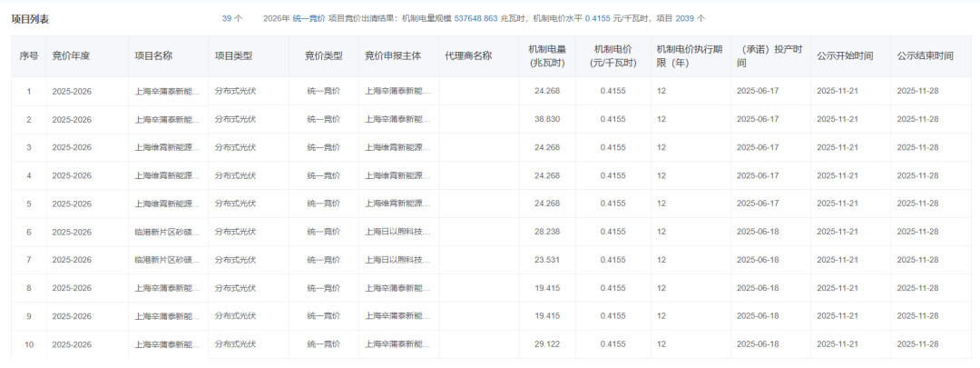Click the 项目名称 column header
Image resolution: width=980 pixels, height=368 pixels.
click(x=153, y=56)
